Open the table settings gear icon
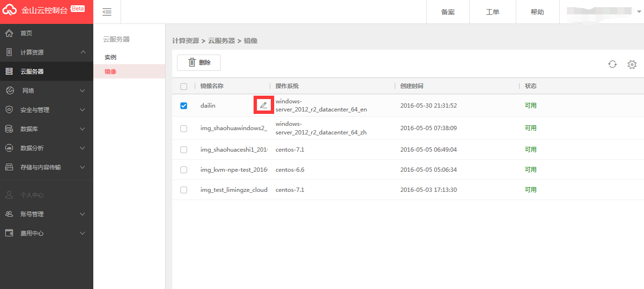 click(x=632, y=64)
